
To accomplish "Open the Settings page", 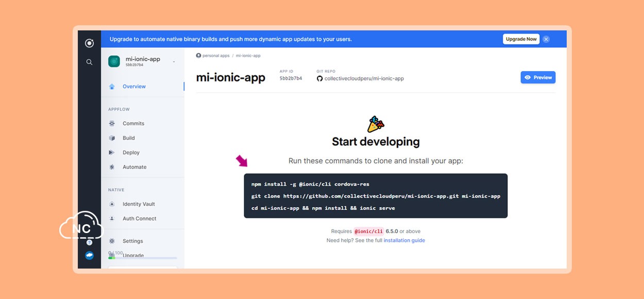I will coord(133,241).
